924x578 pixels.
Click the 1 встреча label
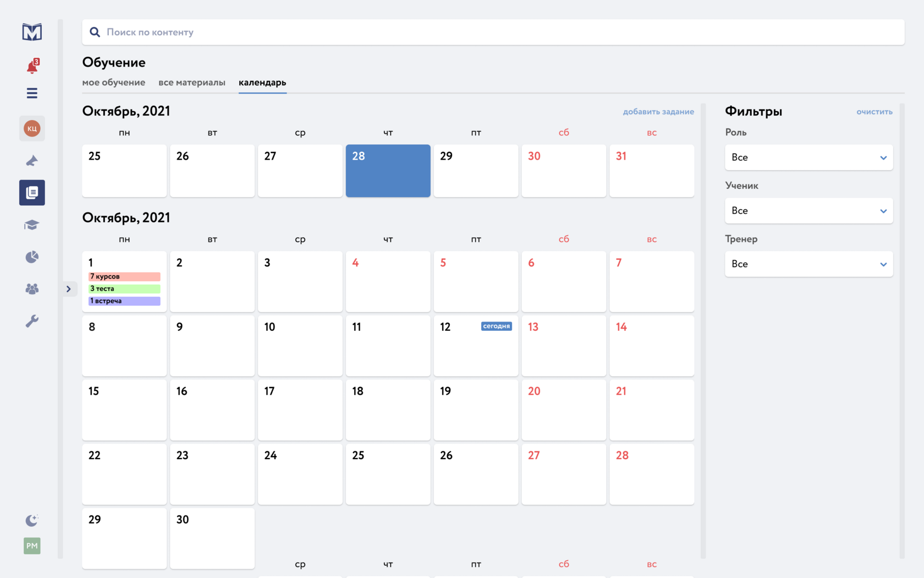[x=124, y=301]
